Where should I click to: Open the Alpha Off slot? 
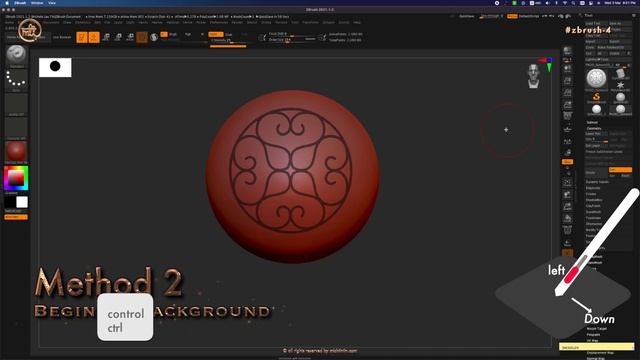(x=16, y=105)
